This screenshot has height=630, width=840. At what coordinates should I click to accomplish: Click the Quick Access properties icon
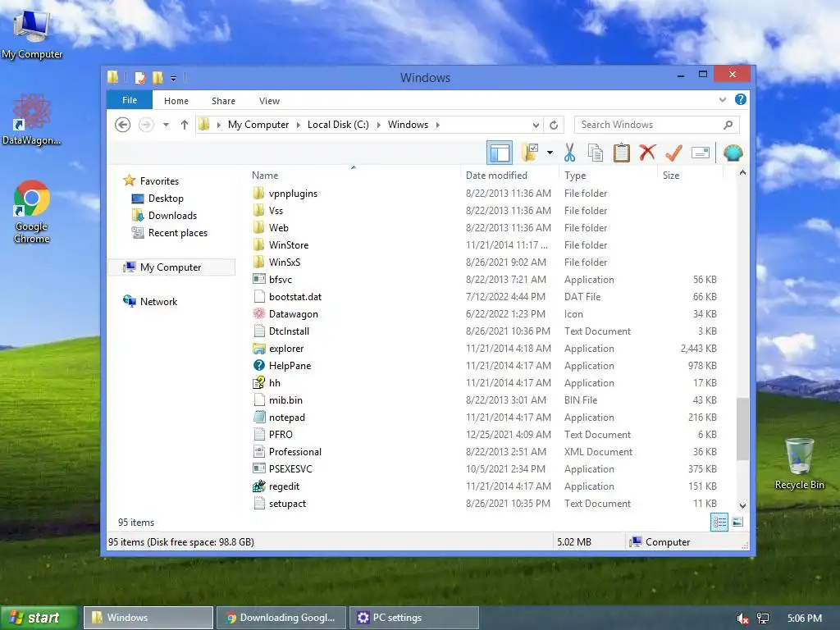click(139, 78)
